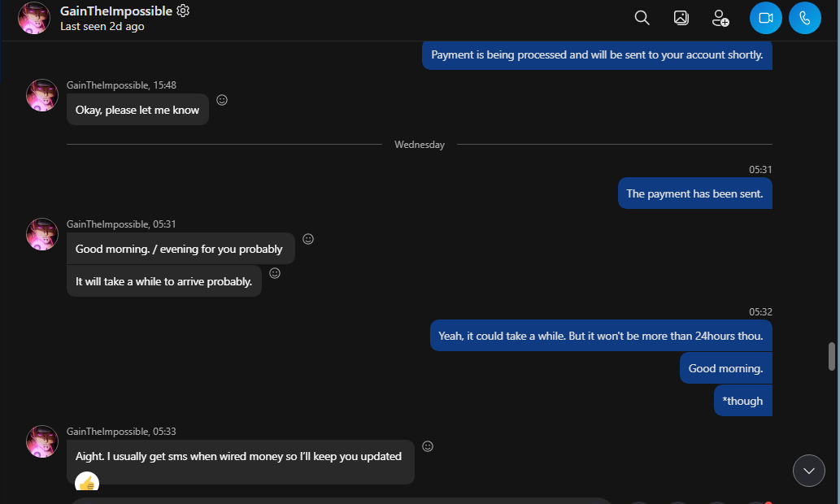This screenshot has height=504, width=840.
Task: Open GainTheImpossible profile from header name
Action: coord(116,11)
